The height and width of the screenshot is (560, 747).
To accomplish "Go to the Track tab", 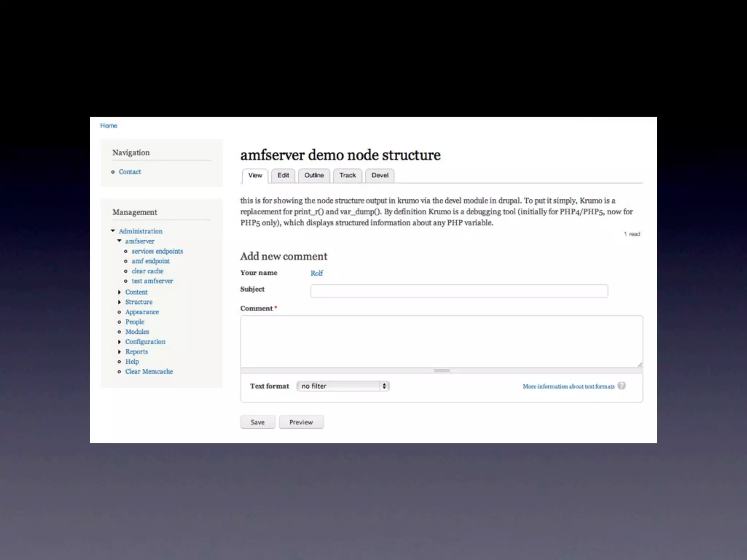I will (347, 175).
